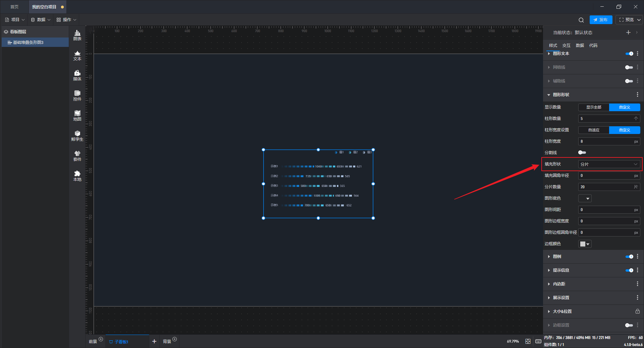This screenshot has width=644, height=348.
Task: Open 展示设置 more options menu
Action: (638, 298)
